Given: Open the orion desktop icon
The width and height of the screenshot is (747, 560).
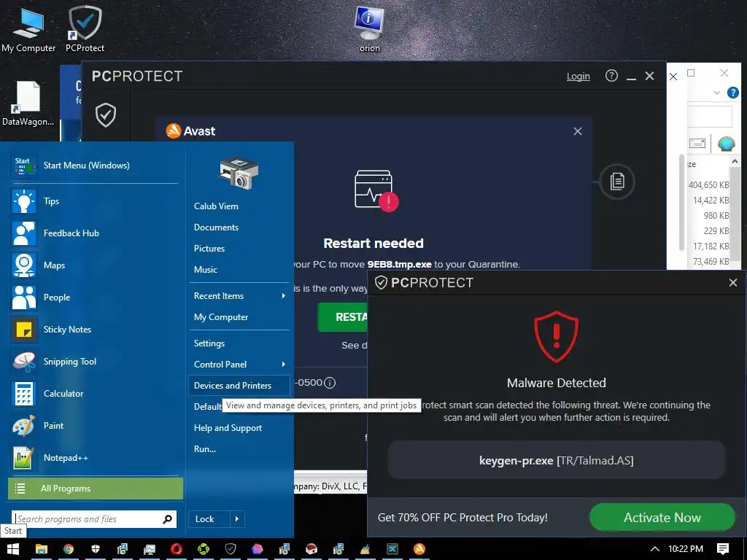Looking at the screenshot, I should coord(369,28).
